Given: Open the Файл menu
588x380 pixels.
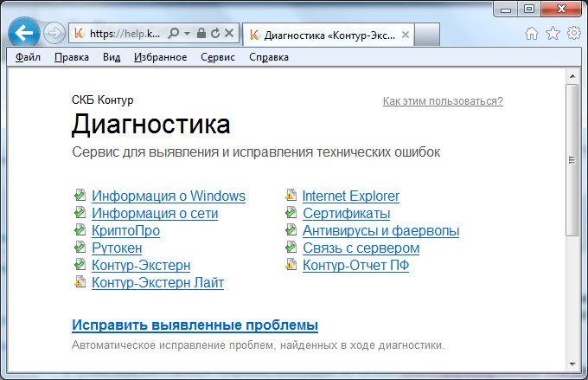Looking at the screenshot, I should click(28, 57).
